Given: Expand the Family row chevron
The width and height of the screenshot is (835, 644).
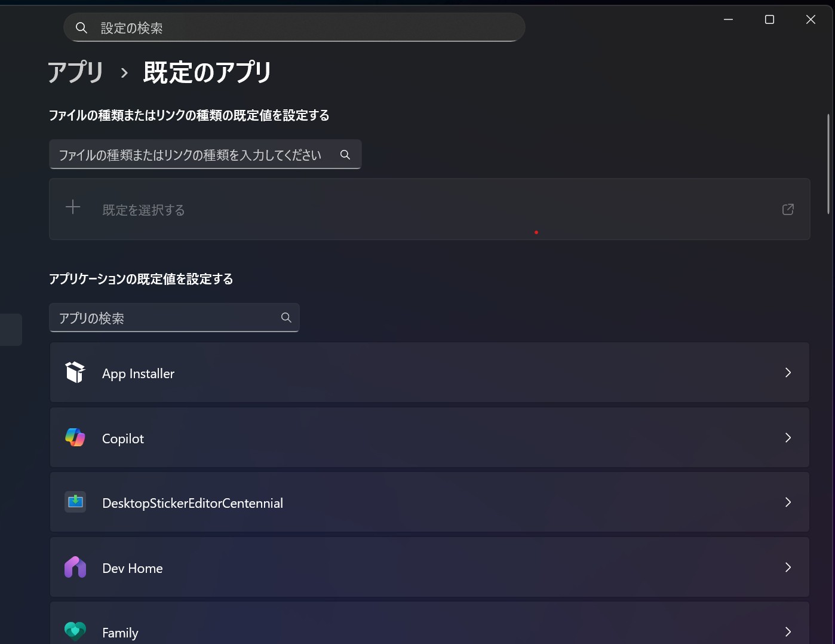Looking at the screenshot, I should click(x=788, y=631).
